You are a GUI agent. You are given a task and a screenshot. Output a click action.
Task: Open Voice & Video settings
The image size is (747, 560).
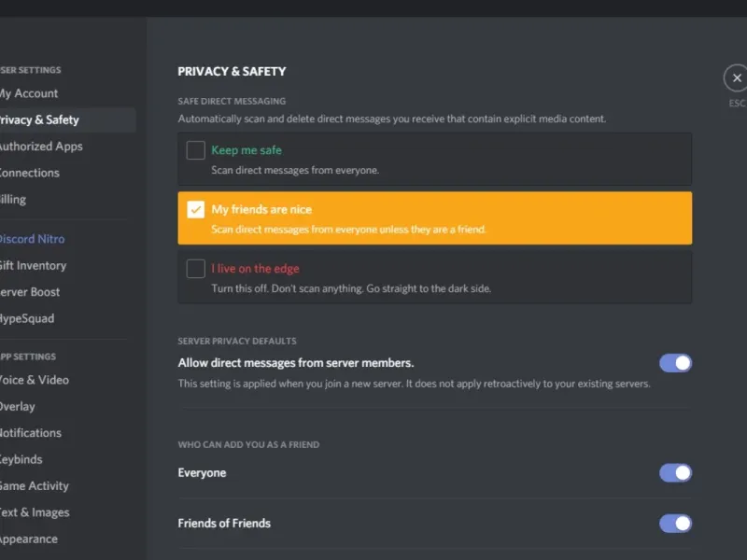34,380
